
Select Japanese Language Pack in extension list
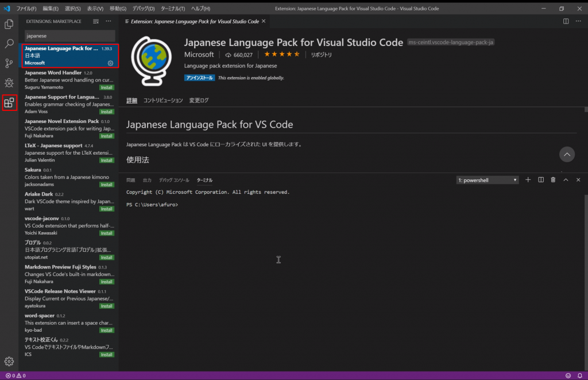70,56
